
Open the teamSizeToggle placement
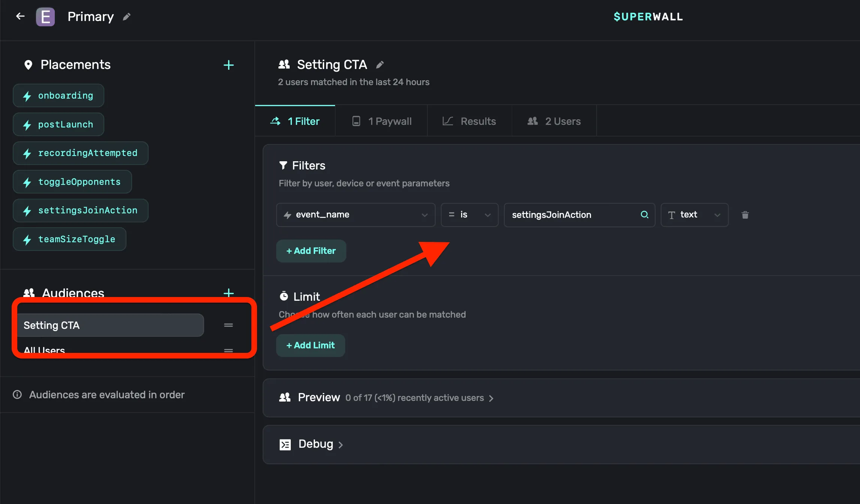coord(69,239)
